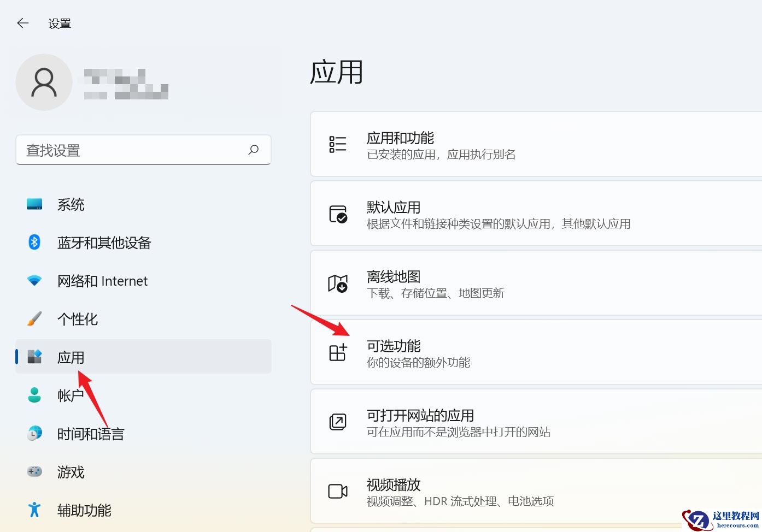Select the 蓝牙和其他设备 Bluetooth icon

click(x=34, y=242)
